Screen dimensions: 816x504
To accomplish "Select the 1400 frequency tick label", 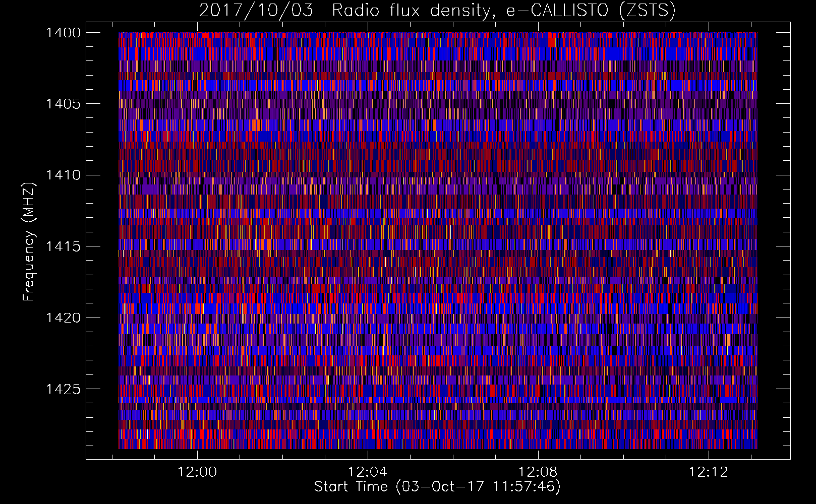I will [63, 33].
